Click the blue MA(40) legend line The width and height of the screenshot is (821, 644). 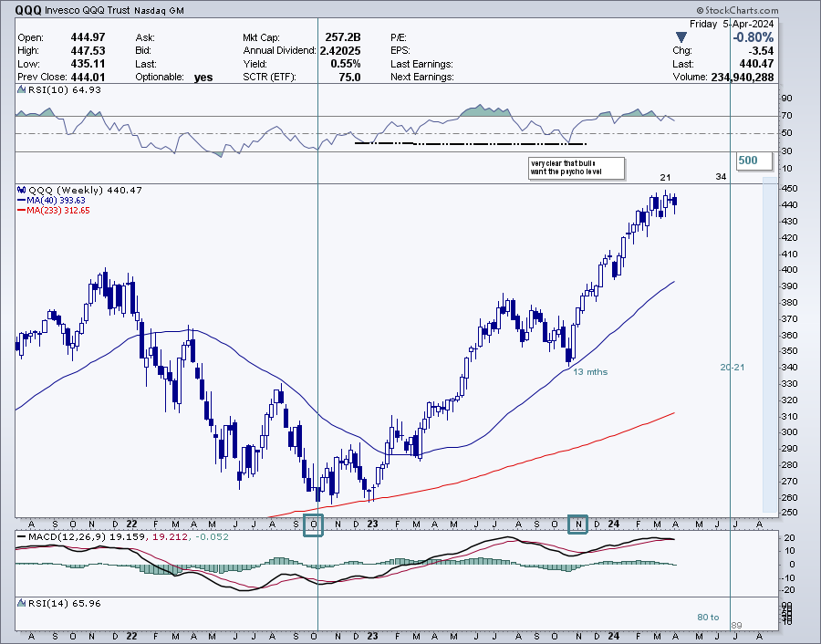[x=22, y=201]
